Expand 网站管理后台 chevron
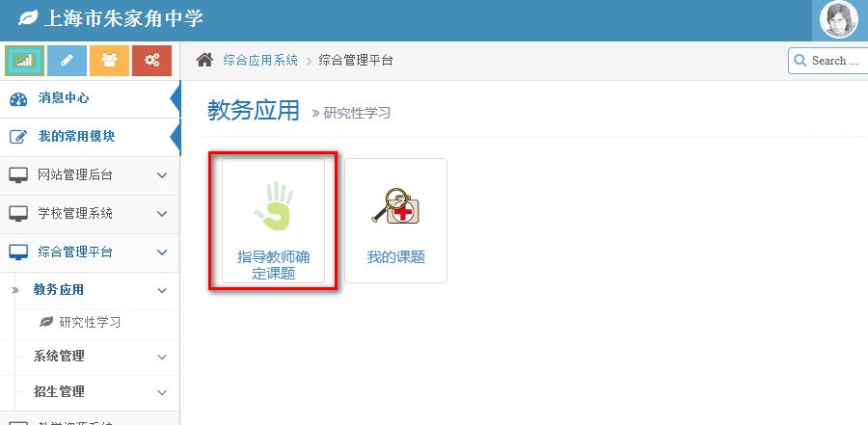868x425 pixels. 162,175
